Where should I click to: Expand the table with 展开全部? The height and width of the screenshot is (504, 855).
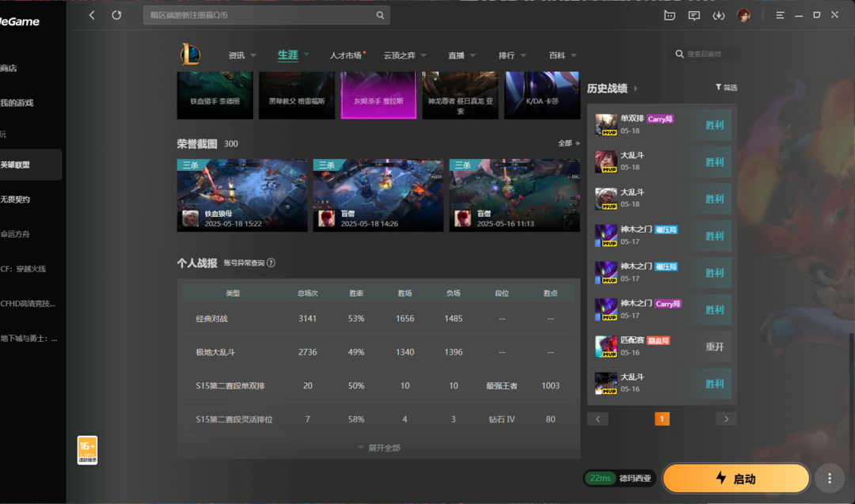pos(379,448)
